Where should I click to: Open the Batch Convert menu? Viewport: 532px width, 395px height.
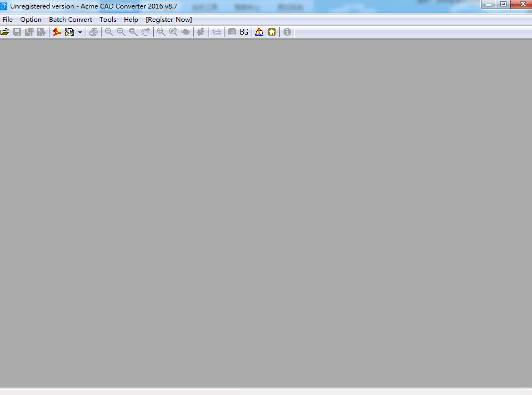70,19
